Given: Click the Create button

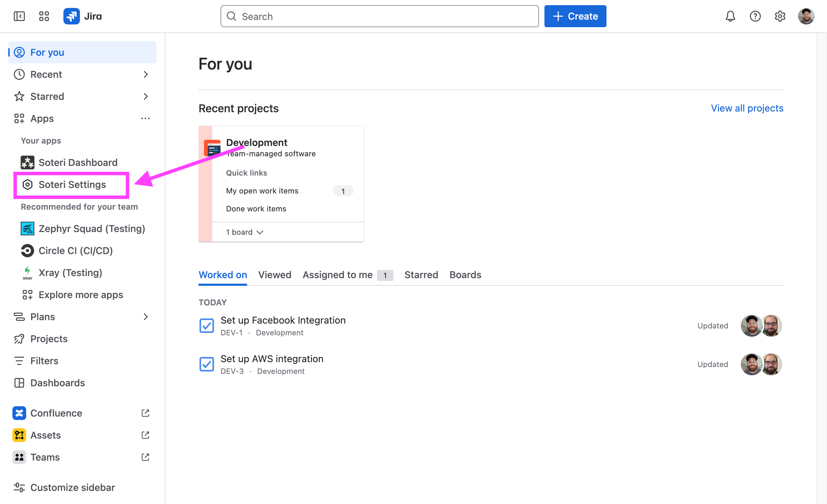Looking at the screenshot, I should (575, 16).
